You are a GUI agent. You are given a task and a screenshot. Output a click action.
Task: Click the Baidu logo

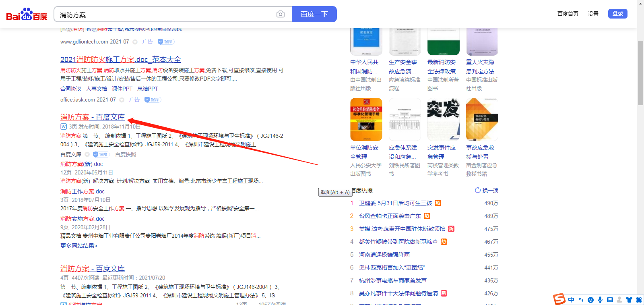click(x=27, y=14)
